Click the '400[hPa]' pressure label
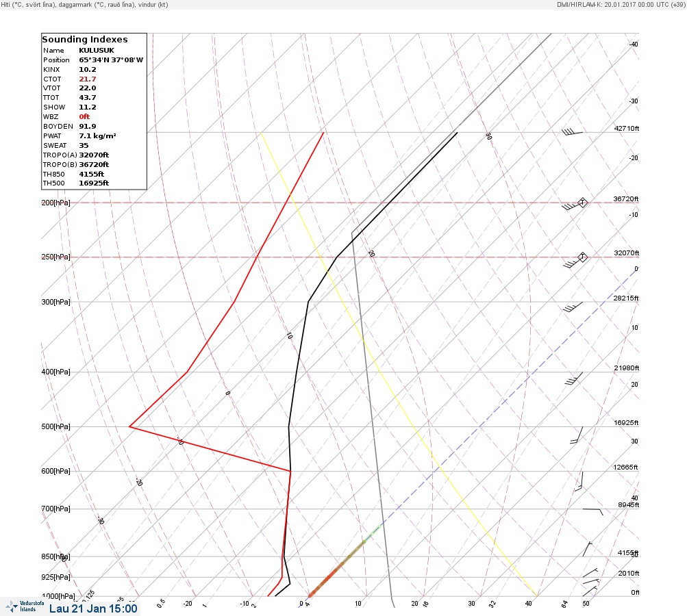The image size is (687, 616). click(x=55, y=372)
